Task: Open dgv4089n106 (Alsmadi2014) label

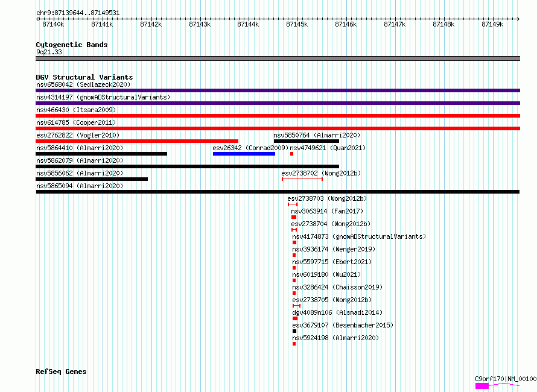Action: coord(337,312)
